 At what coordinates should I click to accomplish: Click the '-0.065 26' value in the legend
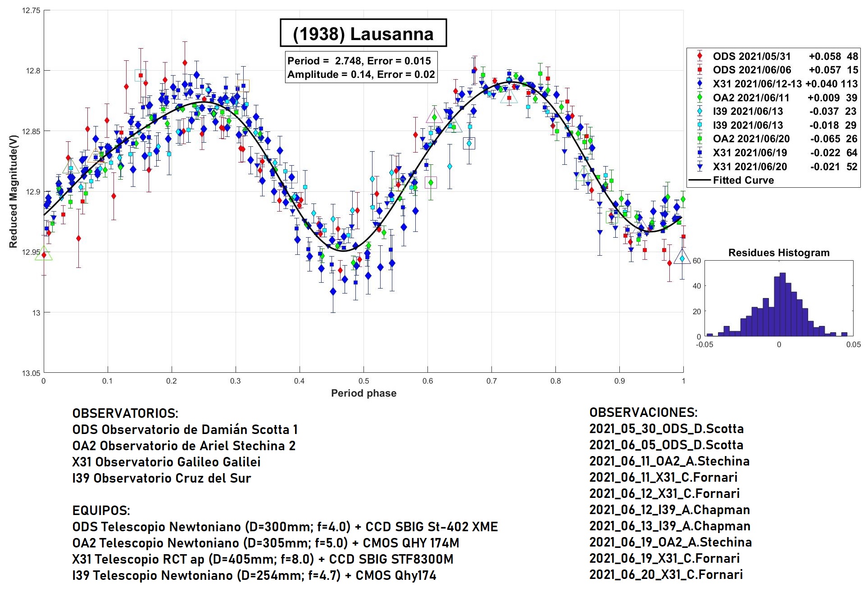(x=834, y=139)
